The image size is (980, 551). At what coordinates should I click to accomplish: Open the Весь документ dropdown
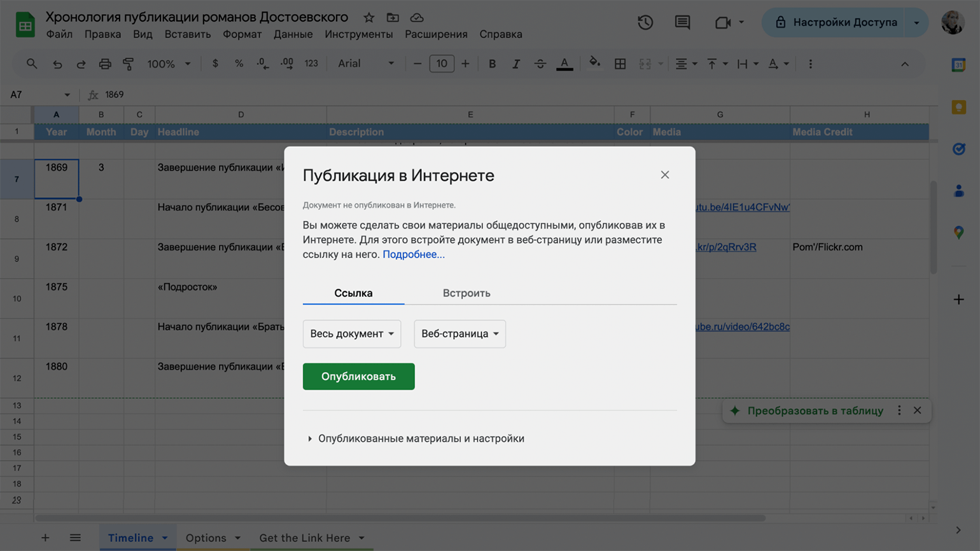pyautogui.click(x=352, y=334)
